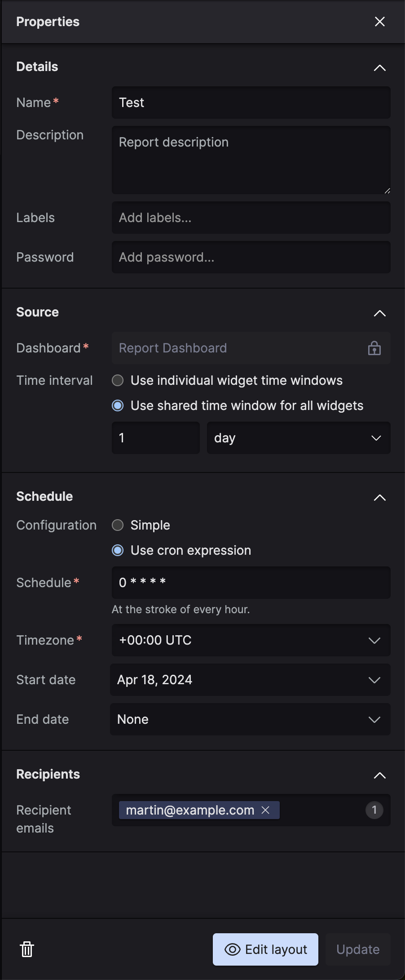Viewport: 405px width, 980px height.
Task: Collapse the Source section
Action: click(x=379, y=313)
